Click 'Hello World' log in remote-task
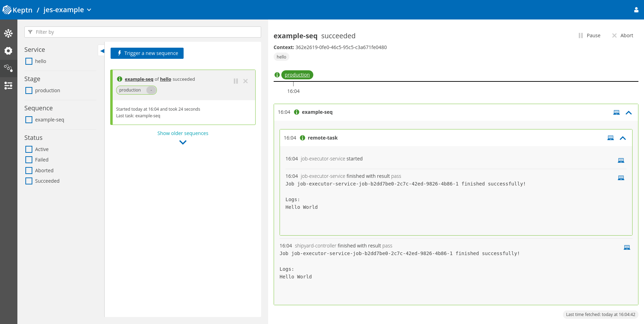644x324 pixels. pyautogui.click(x=301, y=207)
